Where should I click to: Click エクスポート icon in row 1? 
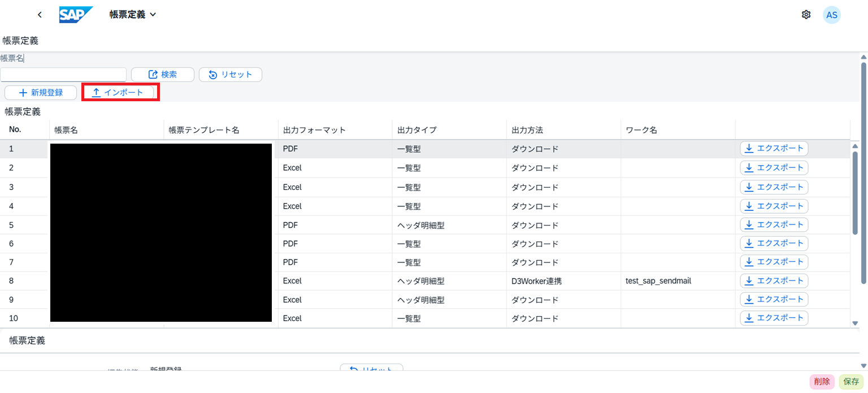pyautogui.click(x=749, y=149)
